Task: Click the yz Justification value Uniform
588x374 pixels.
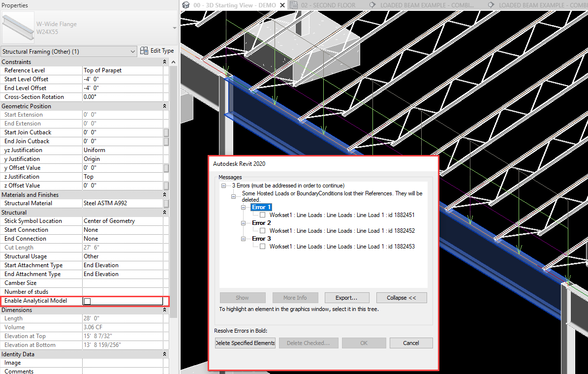Action: coord(123,150)
